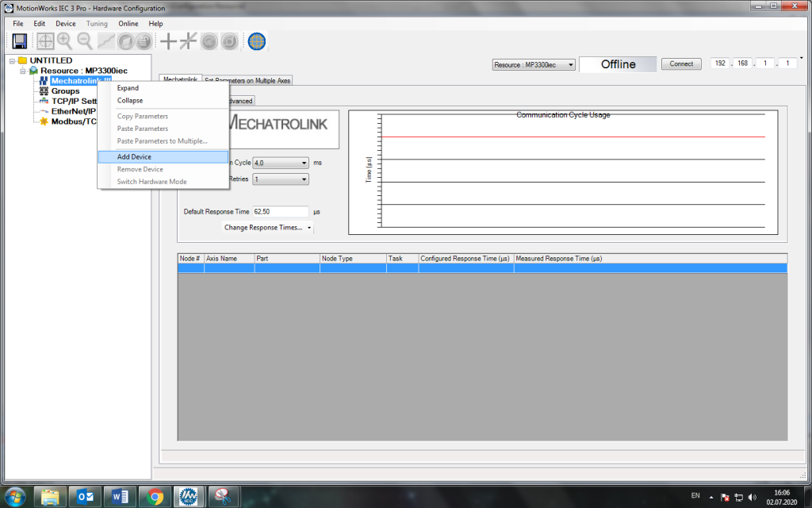Open the File menu

pyautogui.click(x=18, y=23)
